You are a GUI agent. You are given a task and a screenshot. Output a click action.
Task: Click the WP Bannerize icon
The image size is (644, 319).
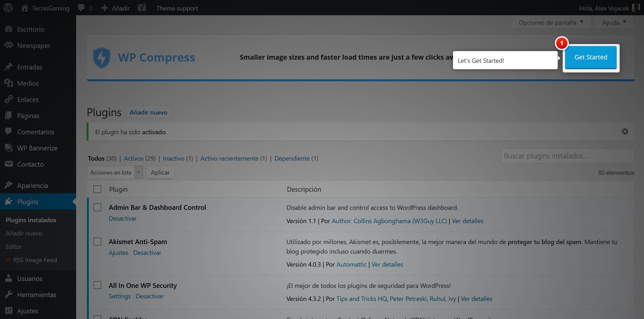[9, 148]
